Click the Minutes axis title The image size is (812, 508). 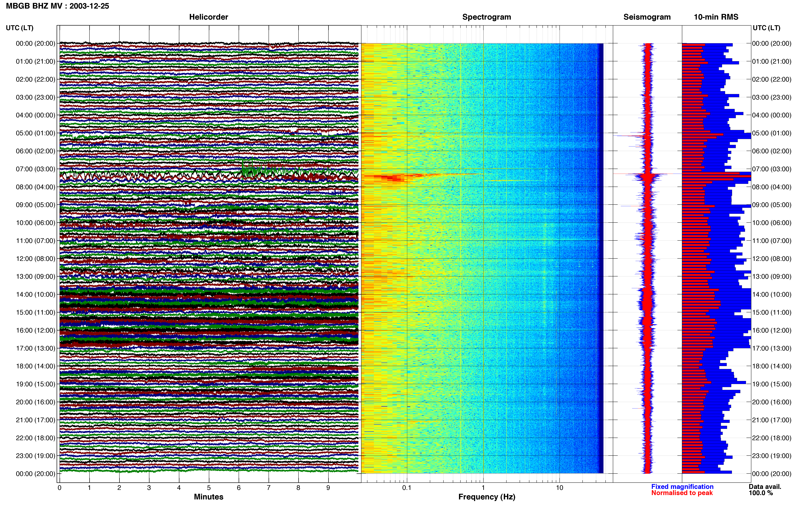pyautogui.click(x=209, y=497)
